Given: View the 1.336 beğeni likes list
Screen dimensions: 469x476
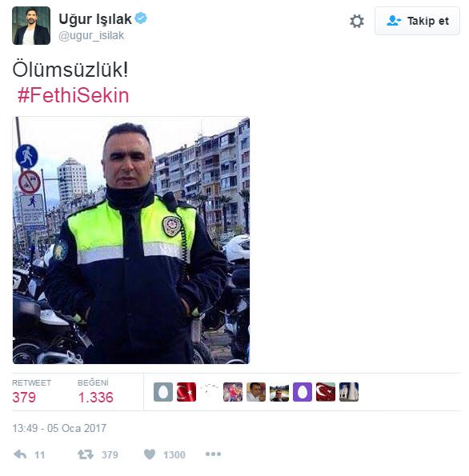Looking at the screenshot, I should pyautogui.click(x=96, y=392).
